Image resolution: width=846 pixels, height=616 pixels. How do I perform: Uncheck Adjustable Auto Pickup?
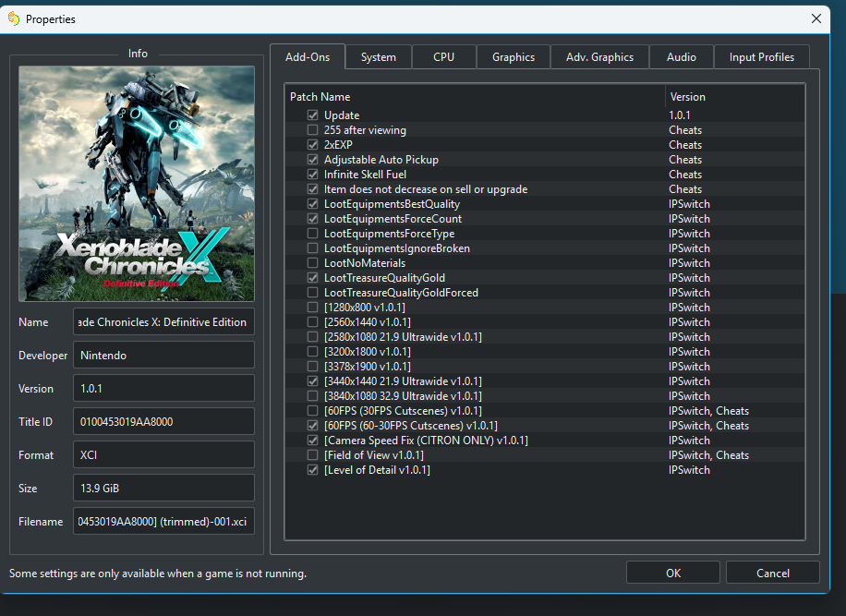312,160
